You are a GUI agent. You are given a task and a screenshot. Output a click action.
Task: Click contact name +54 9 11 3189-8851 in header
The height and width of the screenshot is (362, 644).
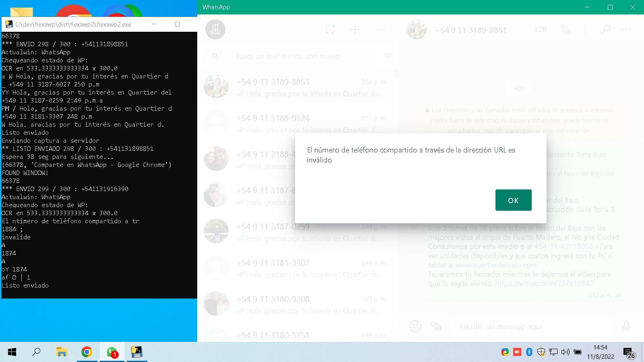[x=471, y=30]
